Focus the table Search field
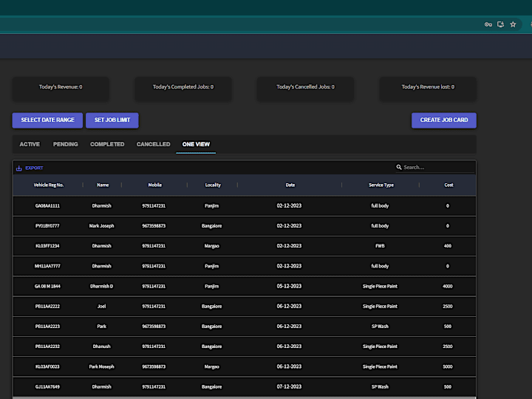 pos(436,167)
